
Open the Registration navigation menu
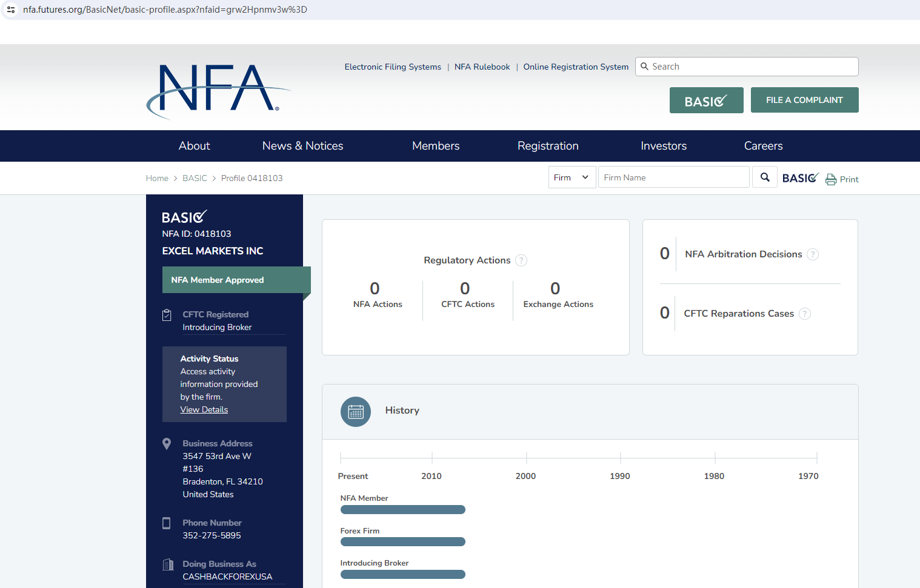click(x=548, y=146)
